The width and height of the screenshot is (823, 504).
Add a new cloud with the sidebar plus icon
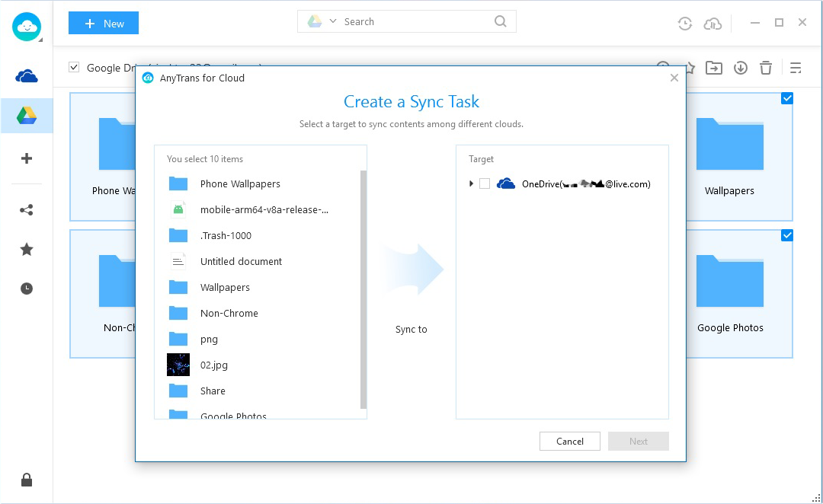26,158
